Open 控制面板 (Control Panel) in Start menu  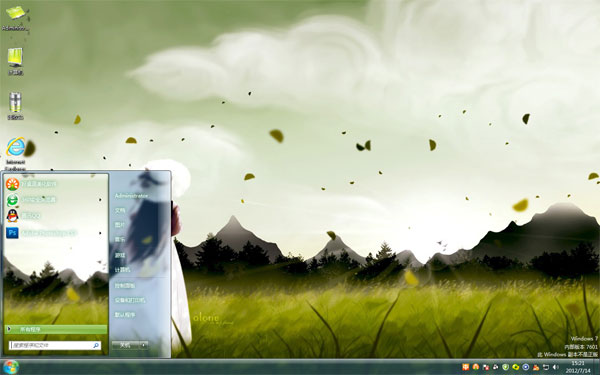click(x=124, y=285)
